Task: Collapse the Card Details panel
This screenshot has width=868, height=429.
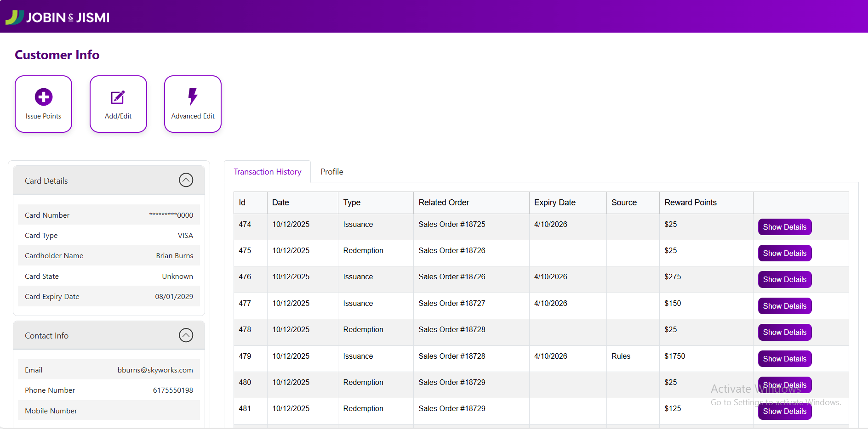Action: 186,180
